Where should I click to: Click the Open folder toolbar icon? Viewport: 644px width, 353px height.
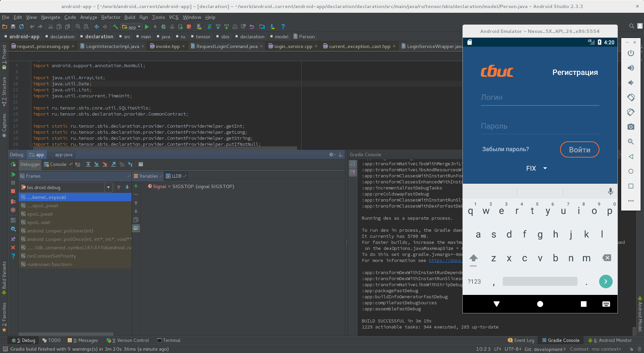[5, 27]
